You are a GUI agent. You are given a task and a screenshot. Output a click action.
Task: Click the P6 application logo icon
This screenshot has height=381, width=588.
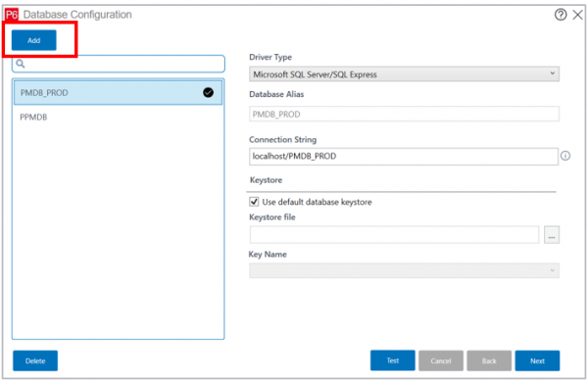click(12, 15)
